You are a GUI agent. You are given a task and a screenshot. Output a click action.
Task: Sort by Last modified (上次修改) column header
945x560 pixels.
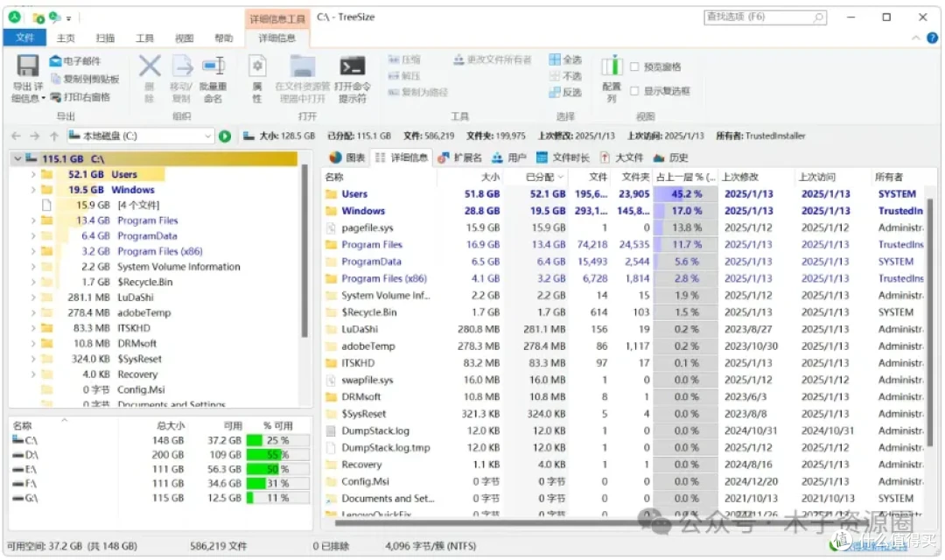[756, 178]
